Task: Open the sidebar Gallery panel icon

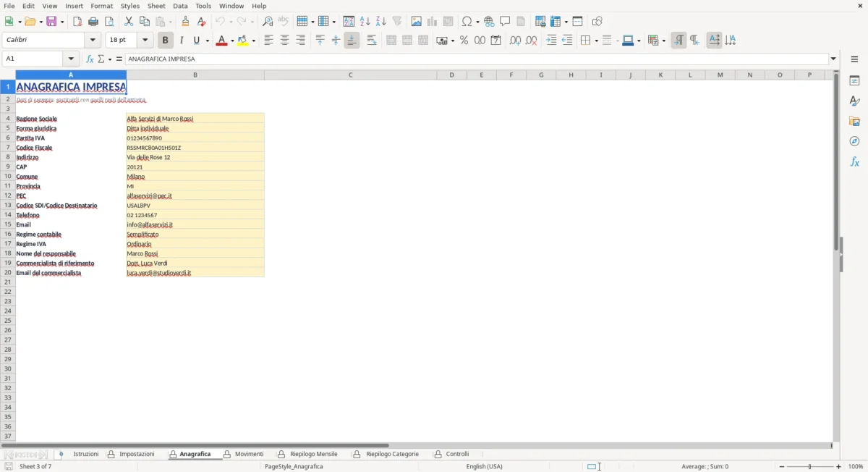Action: click(855, 121)
